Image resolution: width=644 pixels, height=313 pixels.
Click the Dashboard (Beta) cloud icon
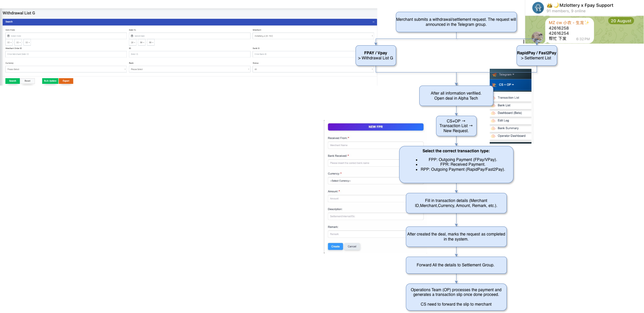click(493, 113)
